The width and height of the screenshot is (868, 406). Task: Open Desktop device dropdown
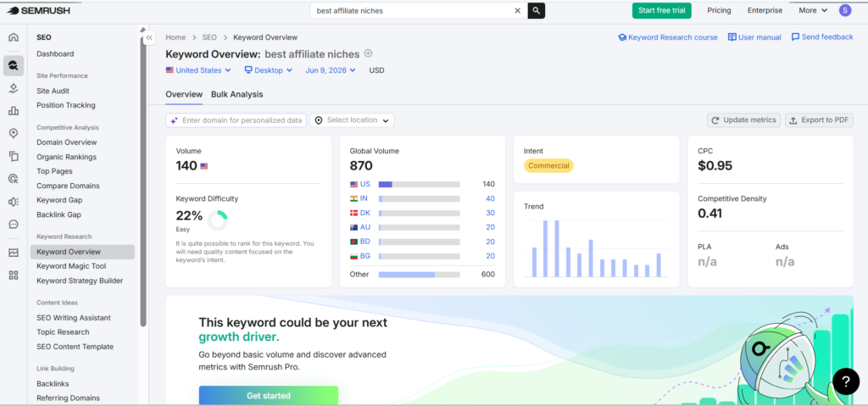tap(270, 70)
